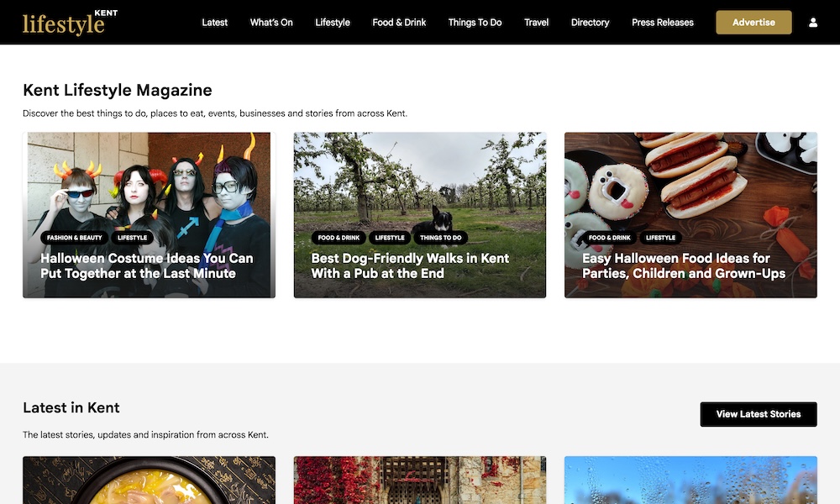This screenshot has height=504, width=840.
Task: Visit the Directory page
Action: [590, 23]
